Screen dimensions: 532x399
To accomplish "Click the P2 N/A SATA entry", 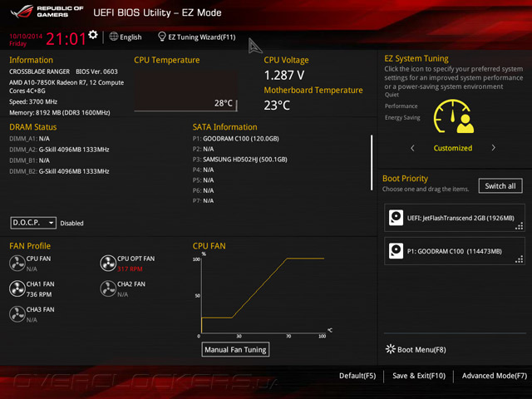I will pos(203,149).
